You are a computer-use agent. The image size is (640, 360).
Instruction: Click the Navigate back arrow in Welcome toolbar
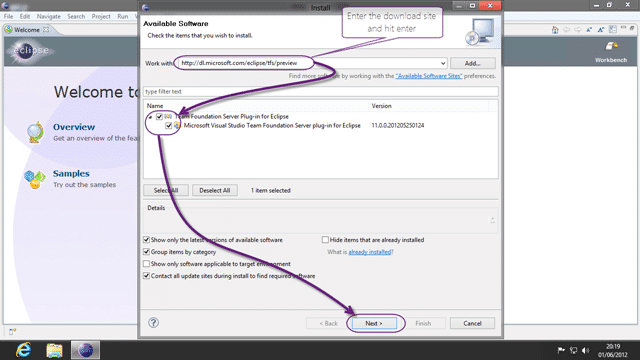click(x=566, y=30)
